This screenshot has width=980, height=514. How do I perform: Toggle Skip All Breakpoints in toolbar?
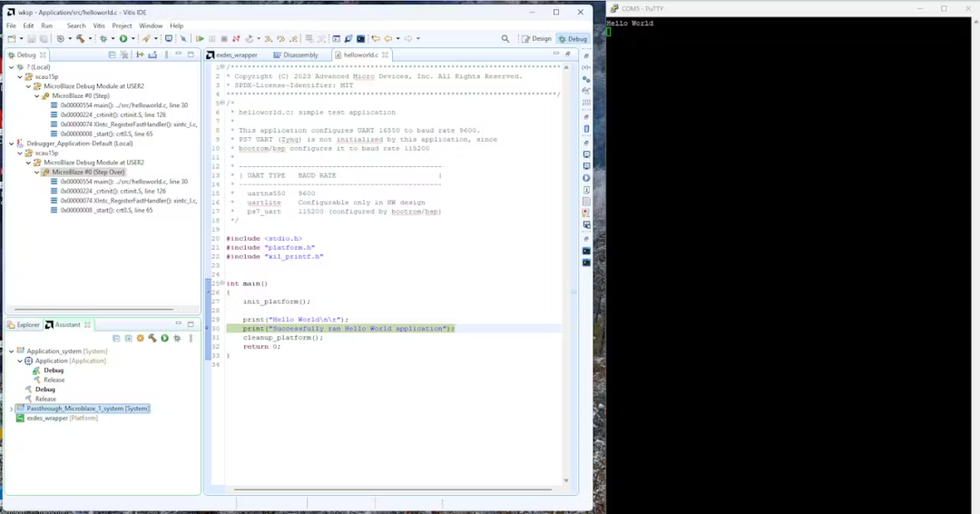tap(182, 39)
